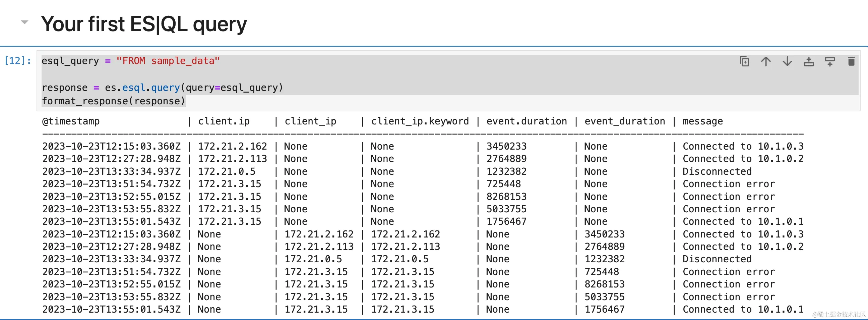This screenshot has height=320, width=868.
Task: Duplicate the cell with the copy icon
Action: click(x=744, y=62)
